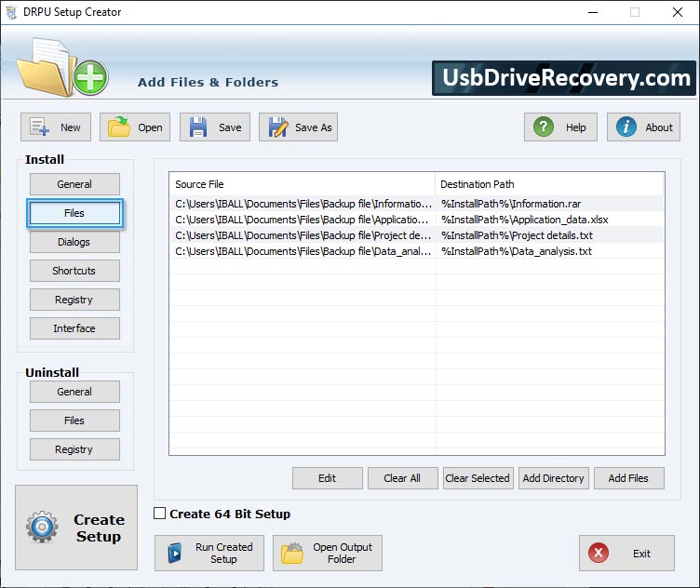This screenshot has height=588, width=700.
Task: Click the Destination Path column header
Action: pyautogui.click(x=549, y=184)
